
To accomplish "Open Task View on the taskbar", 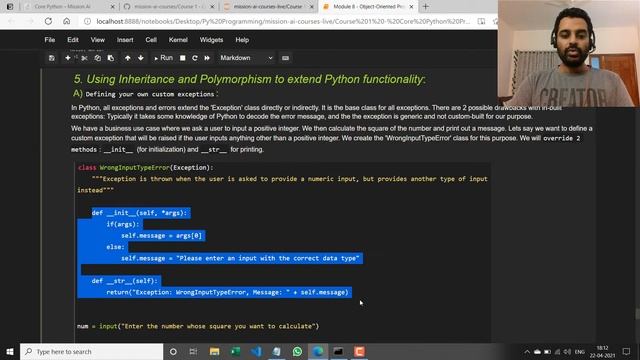I will pos(193,351).
